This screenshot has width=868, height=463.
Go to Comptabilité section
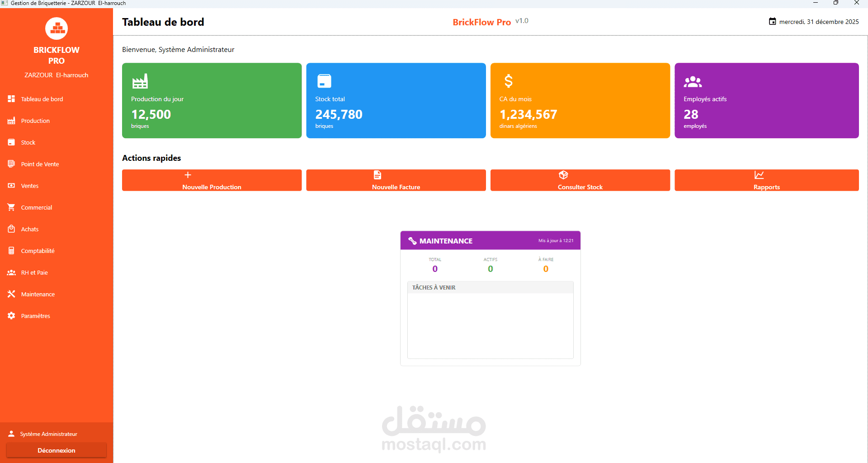click(x=57, y=251)
